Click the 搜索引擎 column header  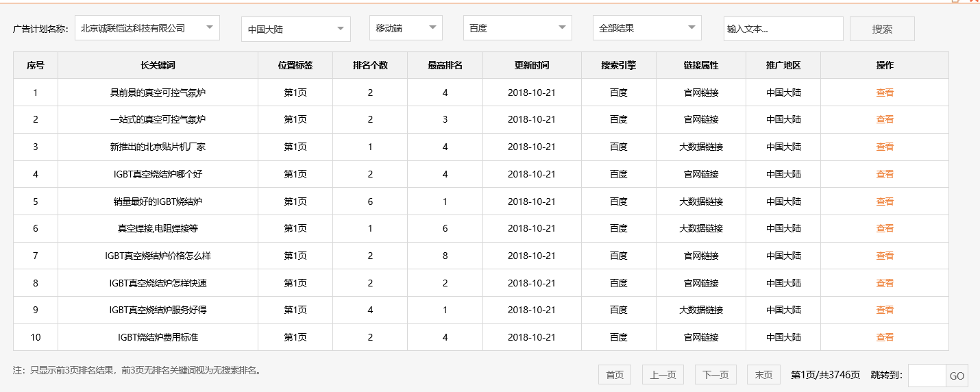click(619, 66)
